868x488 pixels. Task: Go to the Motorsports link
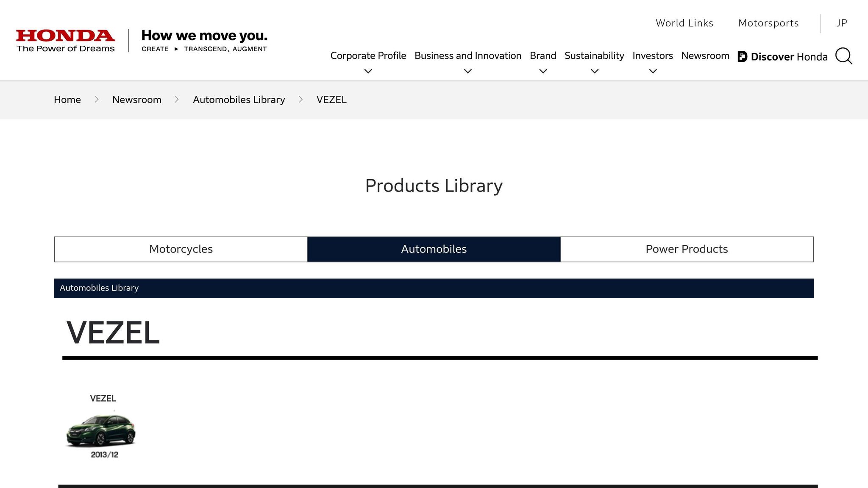tap(768, 23)
